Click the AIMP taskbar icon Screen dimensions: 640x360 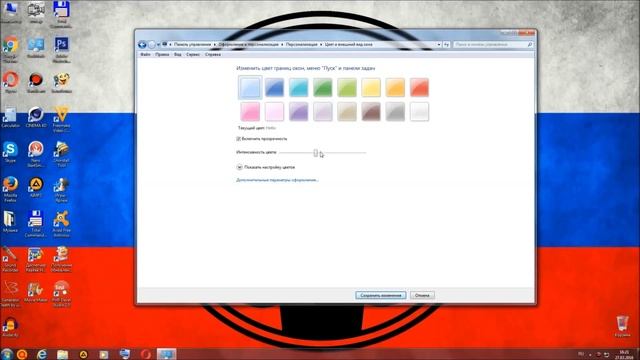pos(83,354)
